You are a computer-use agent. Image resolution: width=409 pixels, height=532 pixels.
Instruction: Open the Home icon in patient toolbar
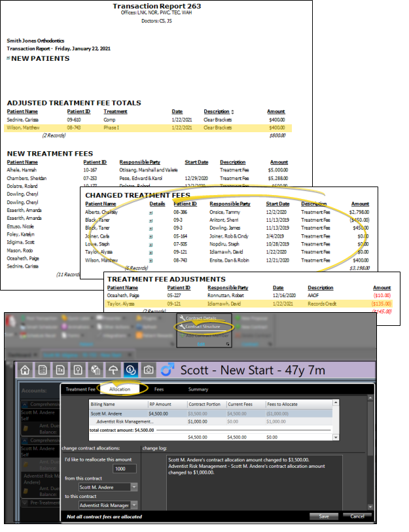pyautogui.click(x=24, y=370)
